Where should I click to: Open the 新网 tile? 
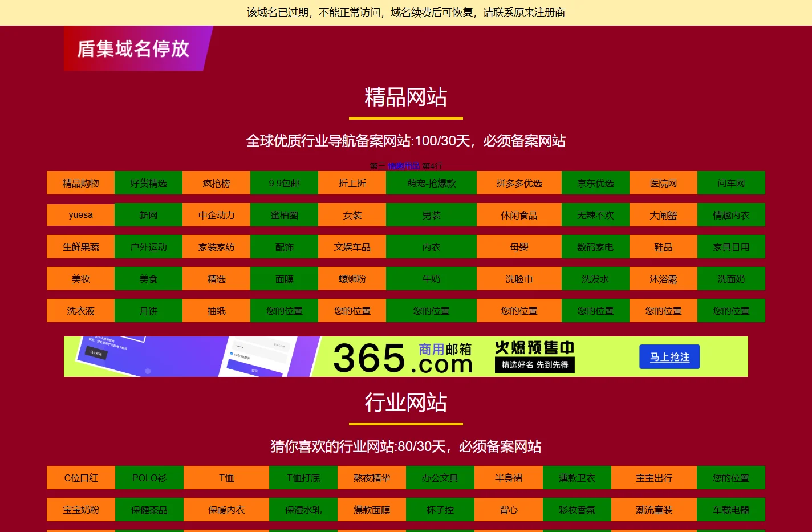tap(148, 215)
